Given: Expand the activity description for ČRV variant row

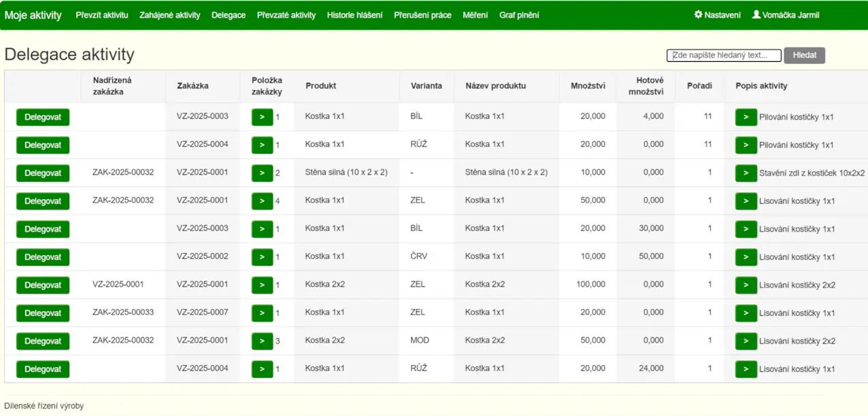Looking at the screenshot, I should pyautogui.click(x=746, y=257).
